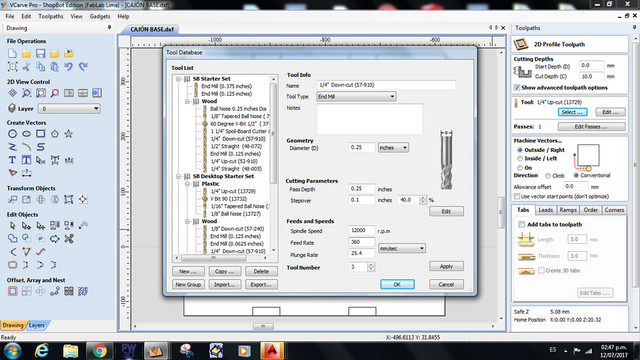Pin the Drawing panel
Viewport: 640px width, 360px height.
point(109,28)
